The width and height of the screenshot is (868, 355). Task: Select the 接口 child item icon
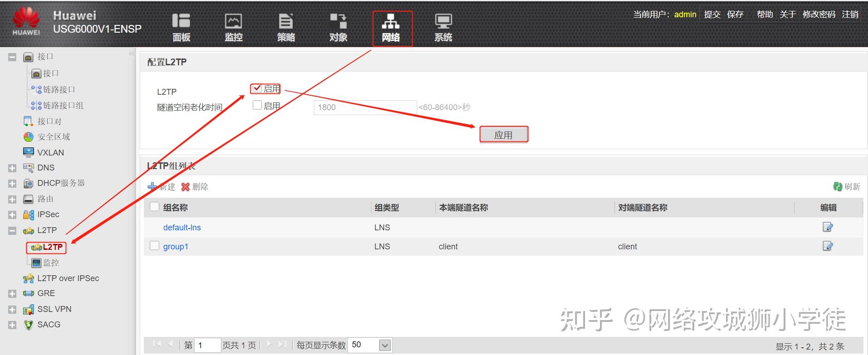tap(36, 73)
